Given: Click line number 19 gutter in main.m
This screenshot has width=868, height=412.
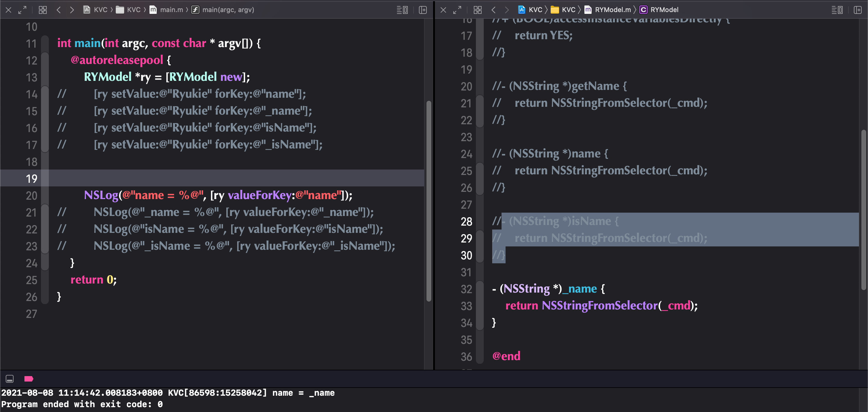Looking at the screenshot, I should [31, 178].
